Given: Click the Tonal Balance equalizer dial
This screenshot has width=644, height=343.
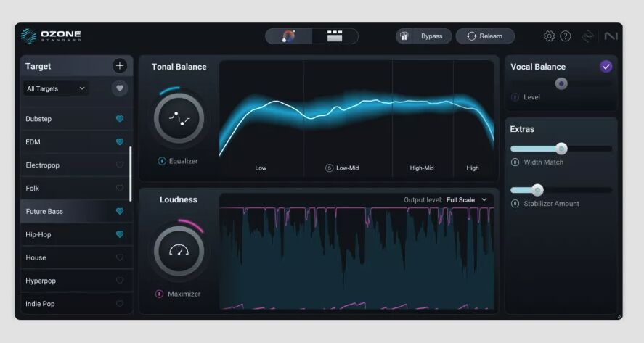Looking at the screenshot, I should click(x=179, y=118).
